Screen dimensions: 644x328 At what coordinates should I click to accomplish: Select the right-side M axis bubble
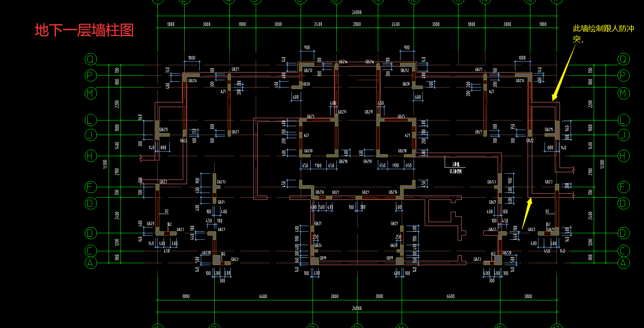point(623,93)
